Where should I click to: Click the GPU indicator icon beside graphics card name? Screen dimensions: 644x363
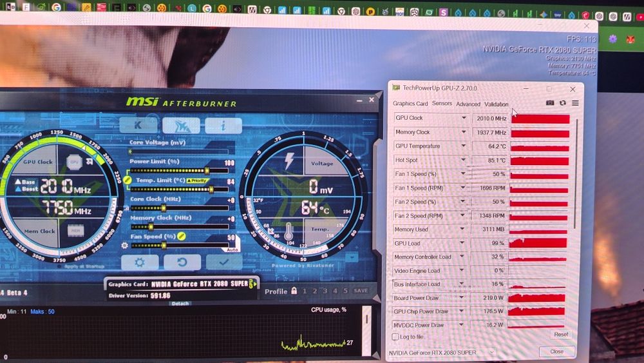point(252,284)
